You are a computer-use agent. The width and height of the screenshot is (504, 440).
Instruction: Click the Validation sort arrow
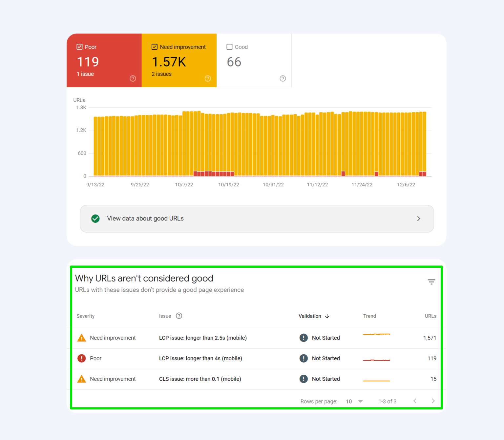(327, 316)
